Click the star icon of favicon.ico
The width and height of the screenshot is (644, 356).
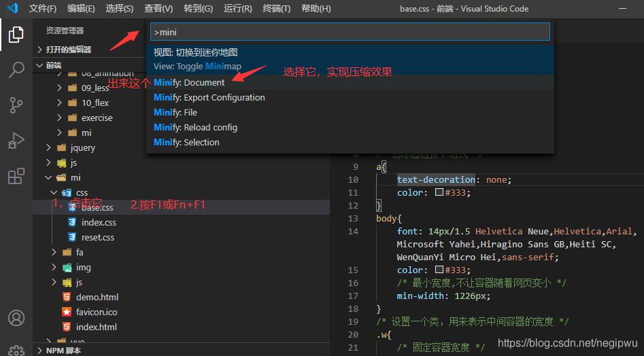67,312
